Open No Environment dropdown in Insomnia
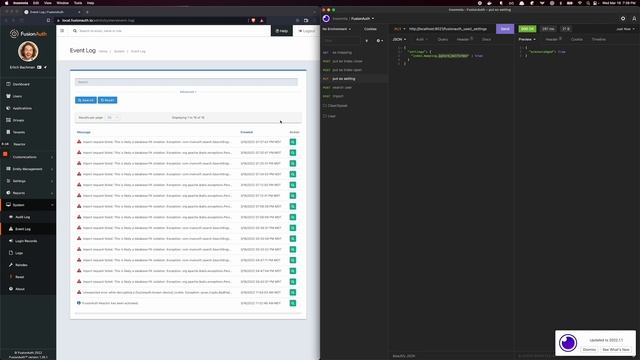 [337, 29]
